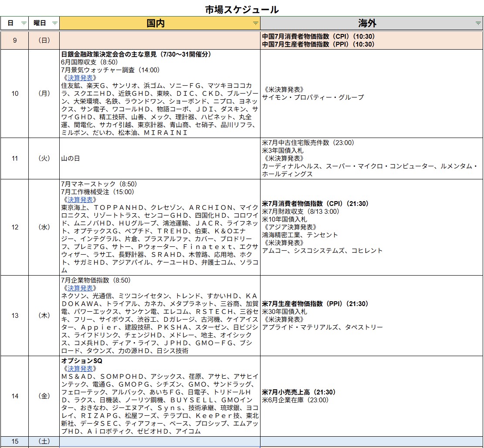Click アムコー、シスコシステムズ、コヒレント line
Viewport: 484px width, 448px height.
322,250
